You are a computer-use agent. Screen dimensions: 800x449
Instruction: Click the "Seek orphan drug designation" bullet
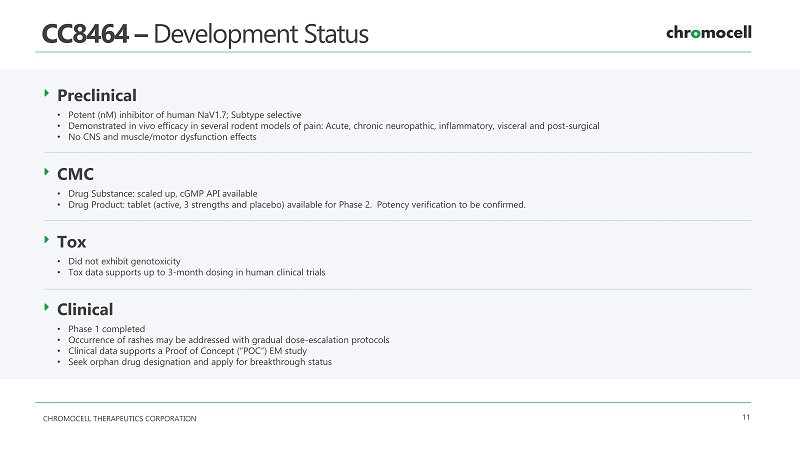tap(199, 362)
